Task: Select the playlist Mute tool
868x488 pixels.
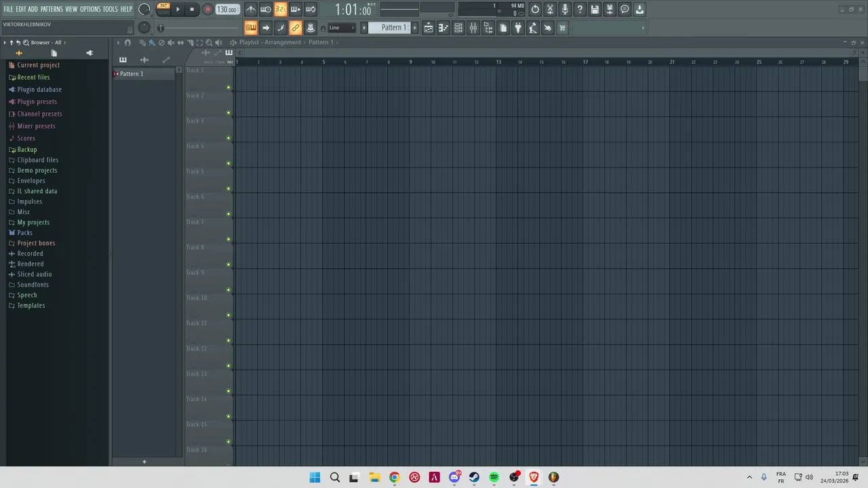Action: click(171, 42)
